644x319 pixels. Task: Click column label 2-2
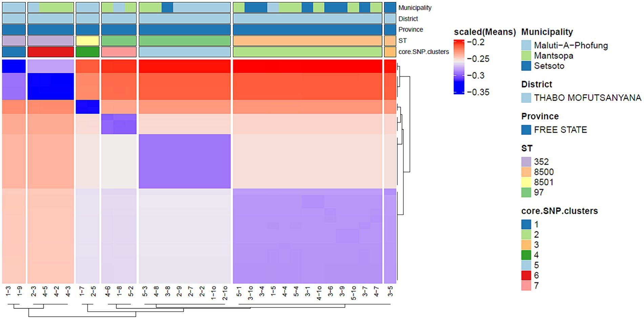[202, 291]
